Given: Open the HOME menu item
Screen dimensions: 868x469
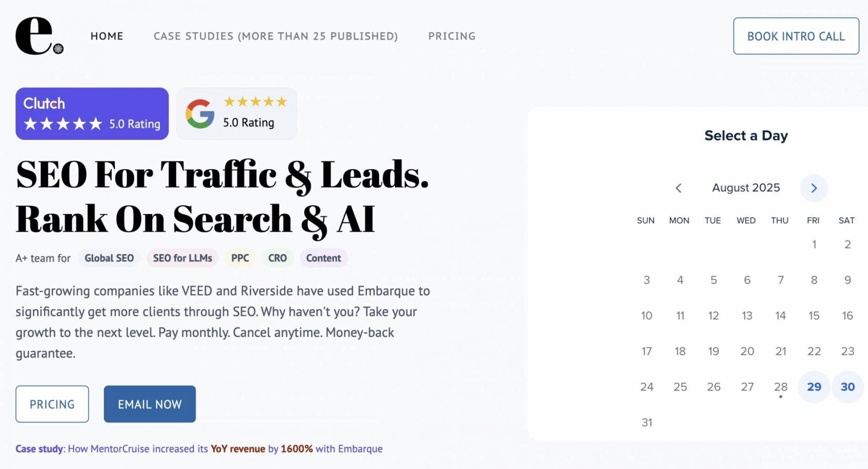Looking at the screenshot, I should (x=107, y=36).
